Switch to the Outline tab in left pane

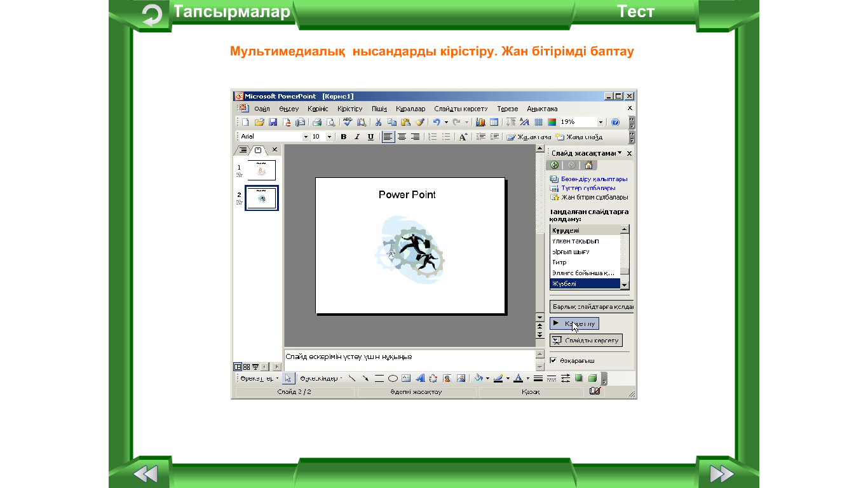point(243,150)
